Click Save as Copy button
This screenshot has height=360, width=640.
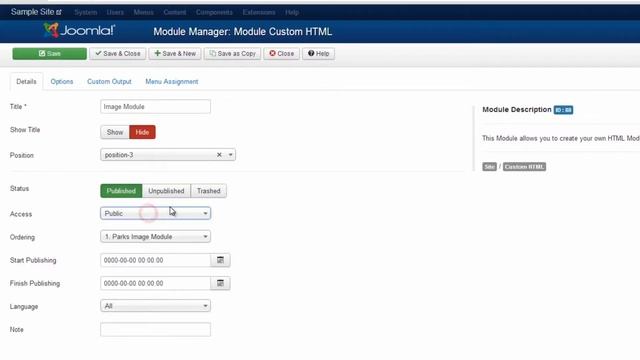coord(232,53)
